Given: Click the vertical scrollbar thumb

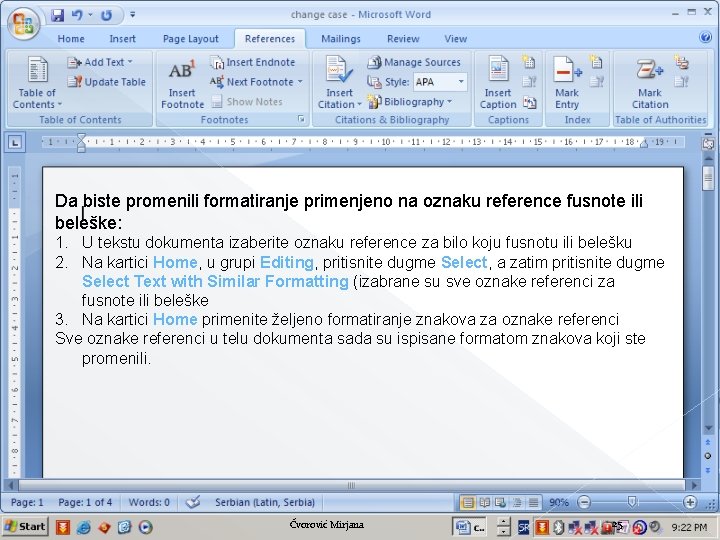Looking at the screenshot, I should 708,178.
